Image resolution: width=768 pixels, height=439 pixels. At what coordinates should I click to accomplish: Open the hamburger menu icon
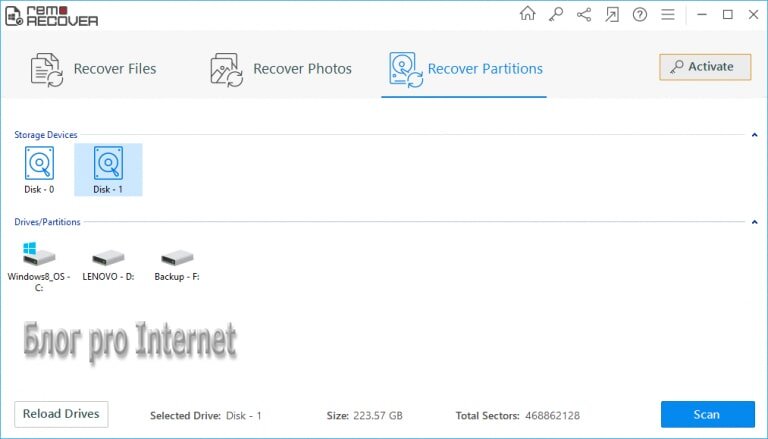pos(668,15)
